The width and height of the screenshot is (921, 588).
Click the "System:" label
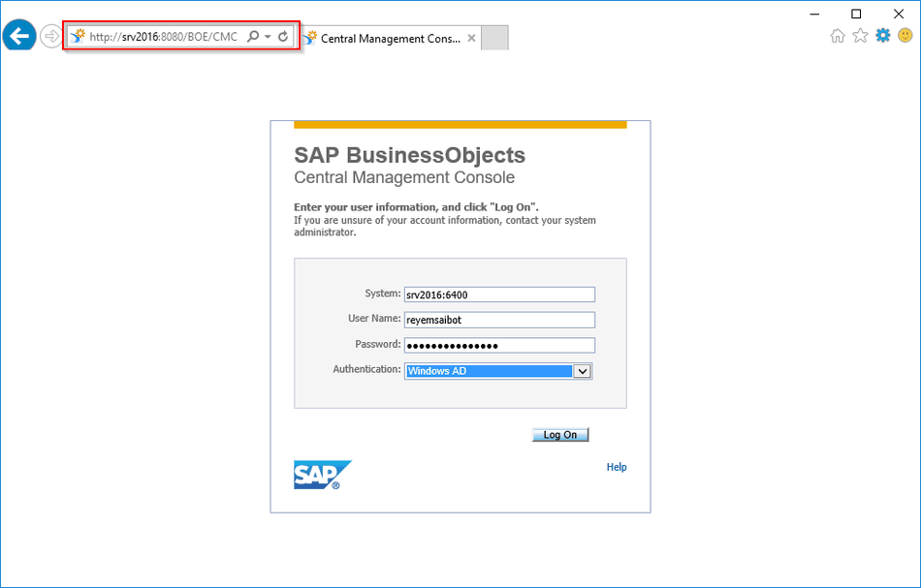[382, 293]
